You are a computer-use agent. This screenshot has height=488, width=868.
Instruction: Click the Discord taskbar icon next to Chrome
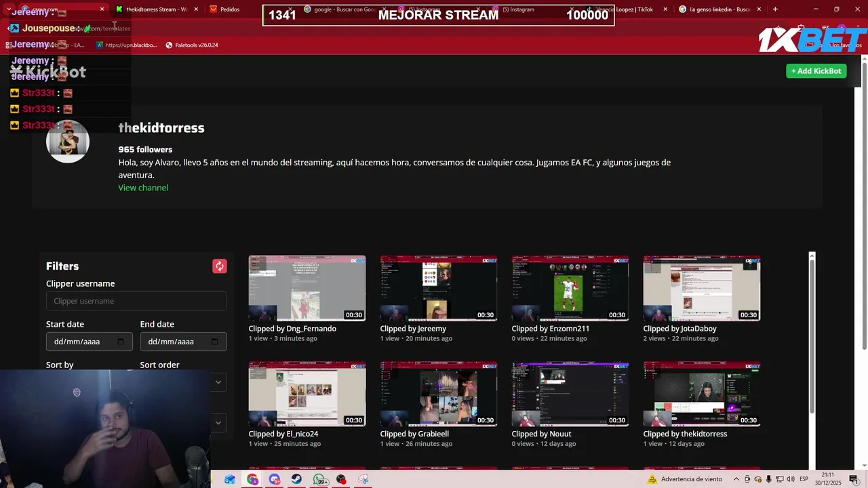coord(275,479)
